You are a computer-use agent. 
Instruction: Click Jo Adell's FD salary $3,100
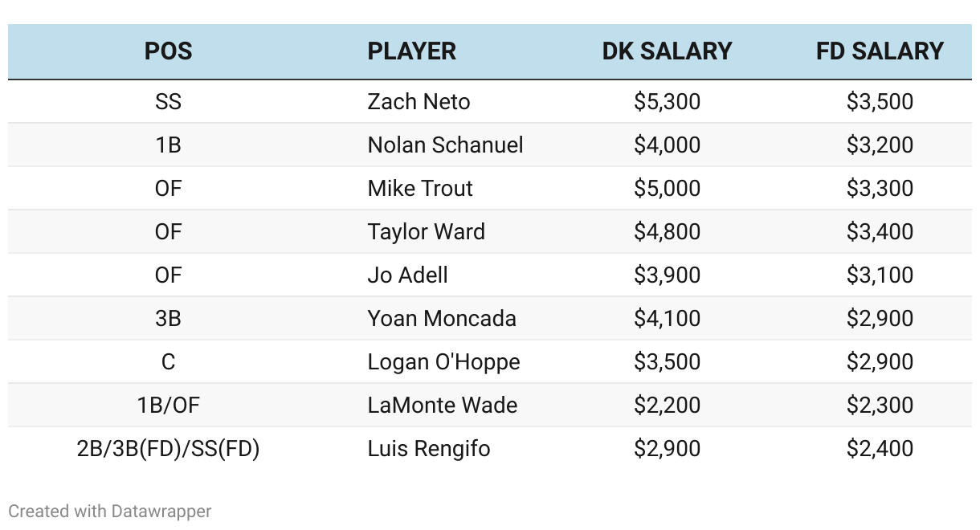[880, 275]
